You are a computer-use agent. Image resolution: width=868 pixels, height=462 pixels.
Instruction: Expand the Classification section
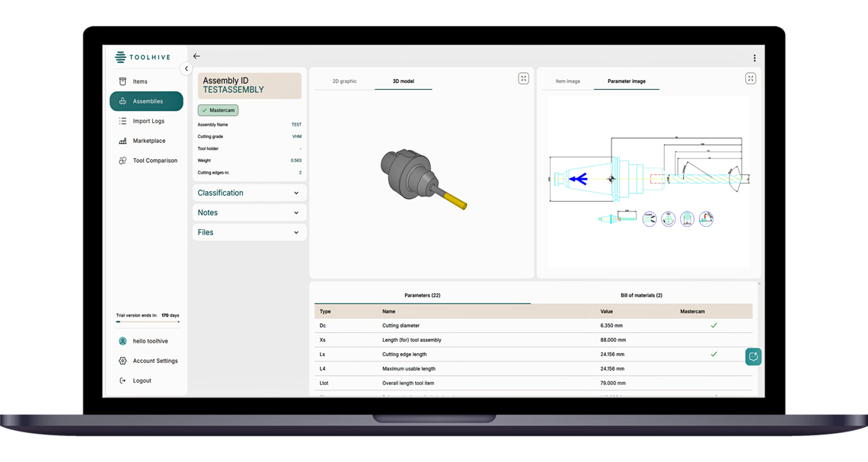coord(249,193)
